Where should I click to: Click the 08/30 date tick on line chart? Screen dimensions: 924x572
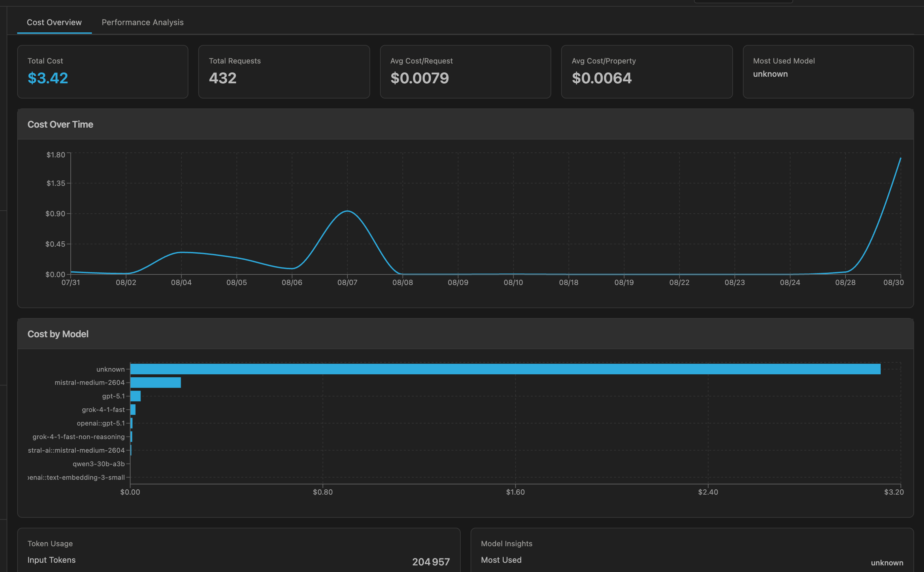tap(893, 283)
